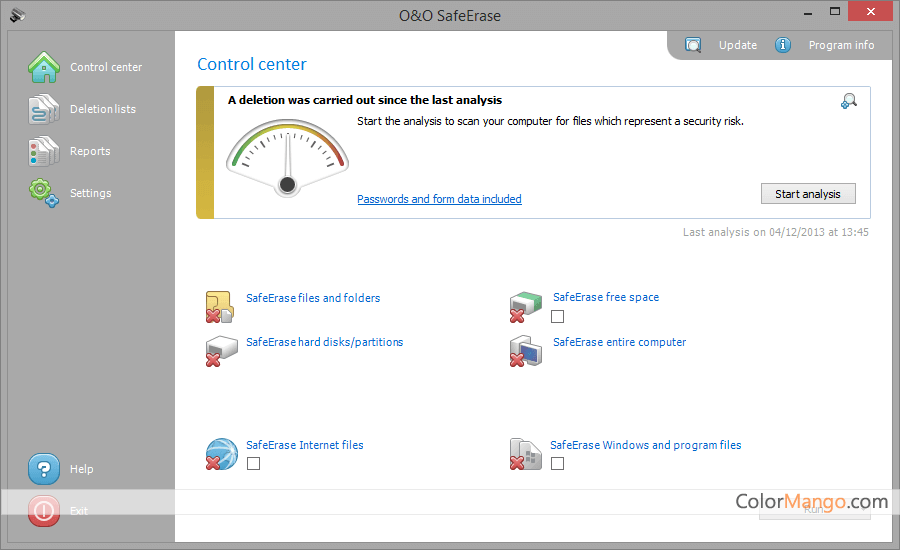The image size is (900, 550).
Task: Open the Passwords and form data included link
Action: coord(439,199)
